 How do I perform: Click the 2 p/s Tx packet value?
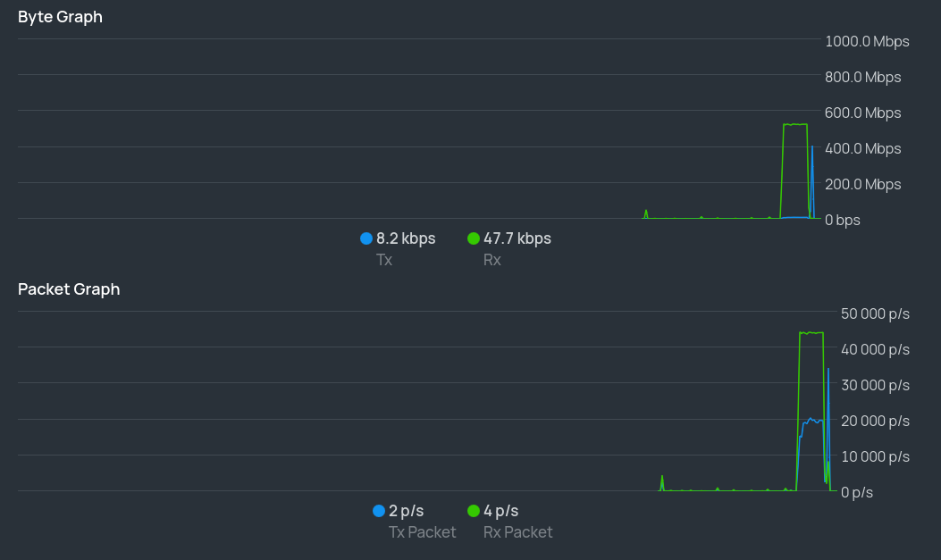[x=407, y=511]
